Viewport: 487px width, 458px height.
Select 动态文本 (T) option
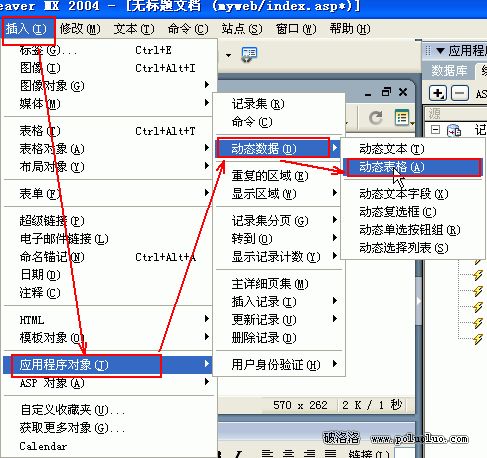pyautogui.click(x=392, y=149)
